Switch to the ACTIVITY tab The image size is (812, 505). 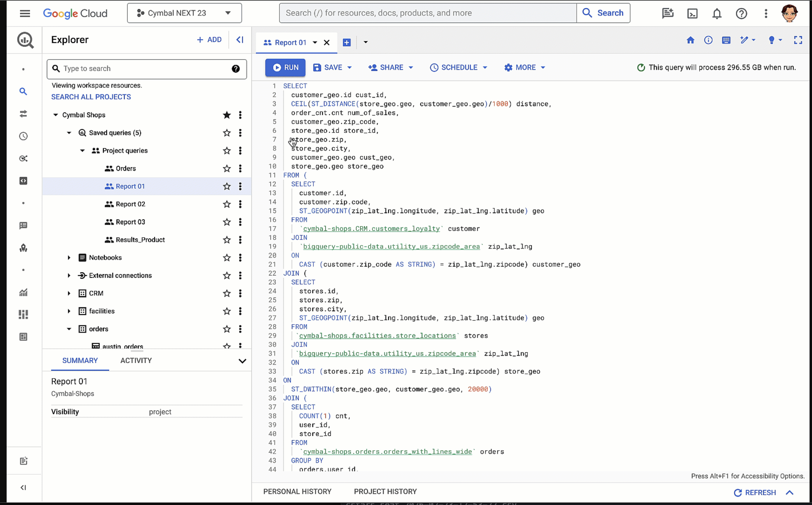pos(136,360)
